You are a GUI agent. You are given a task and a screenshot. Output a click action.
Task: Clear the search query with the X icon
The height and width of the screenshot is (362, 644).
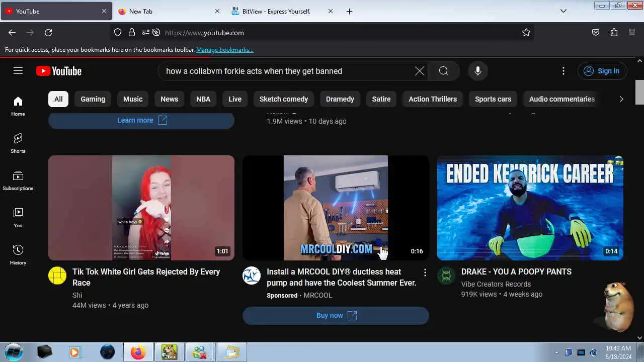pos(420,71)
